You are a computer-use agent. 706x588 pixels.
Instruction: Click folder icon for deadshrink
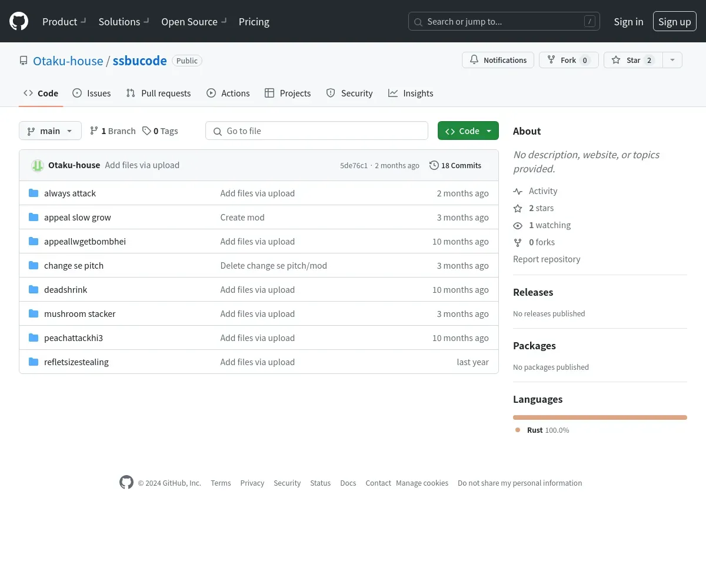point(34,289)
